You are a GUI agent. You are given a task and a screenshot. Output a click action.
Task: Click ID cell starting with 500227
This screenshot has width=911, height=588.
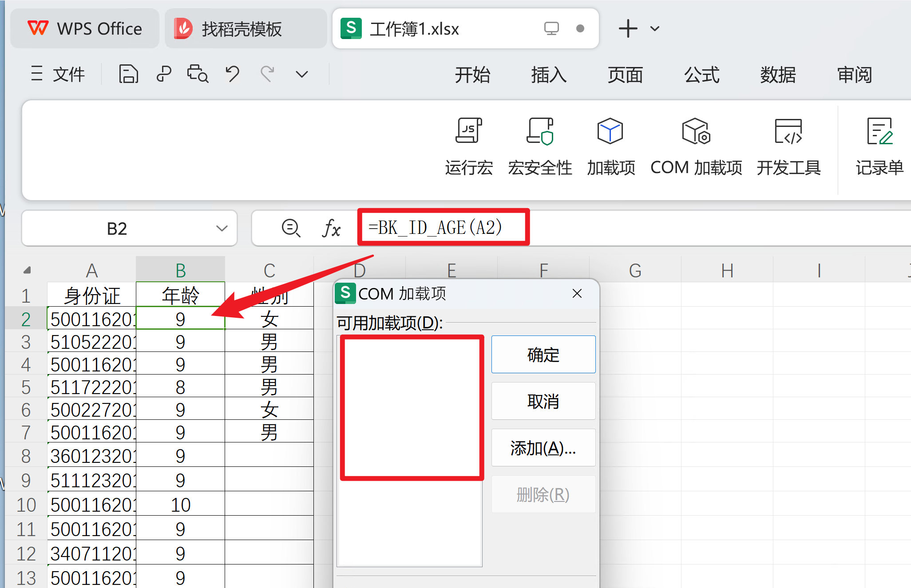pyautogui.click(x=92, y=410)
